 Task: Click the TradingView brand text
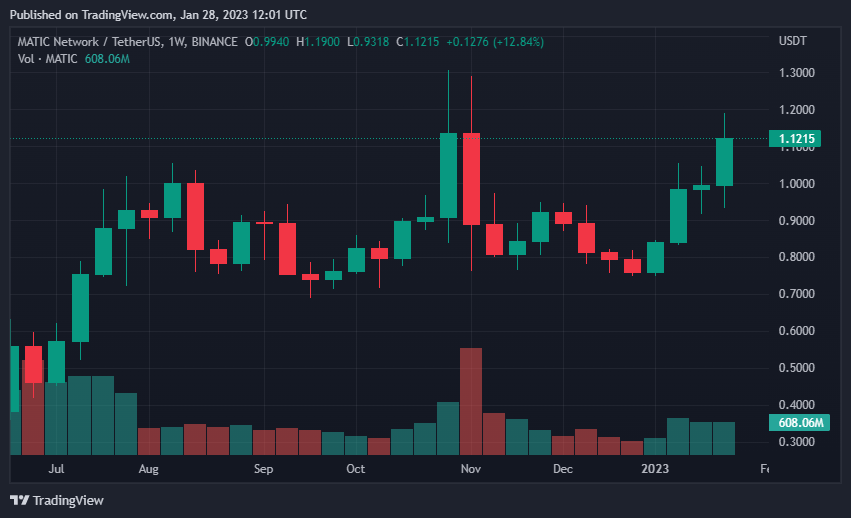coord(68,501)
